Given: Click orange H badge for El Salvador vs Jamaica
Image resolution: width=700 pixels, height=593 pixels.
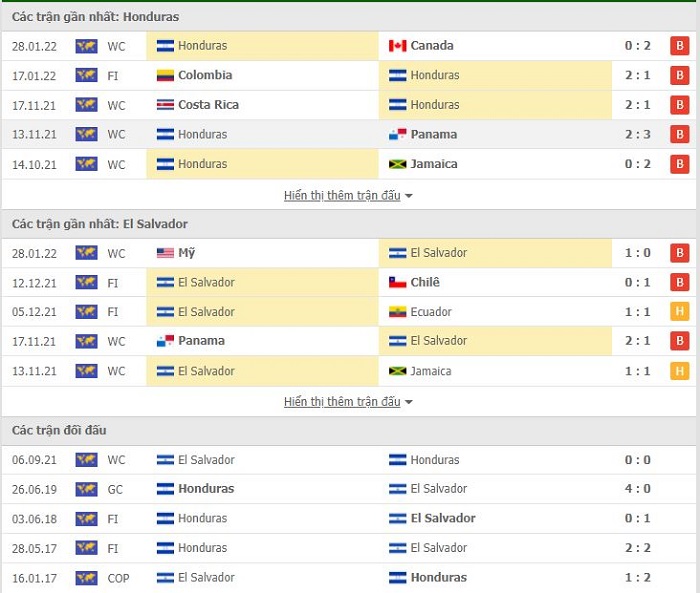Looking at the screenshot, I should [679, 371].
